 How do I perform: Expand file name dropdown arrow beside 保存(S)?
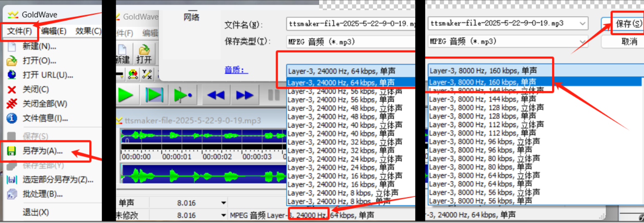pyautogui.click(x=582, y=23)
